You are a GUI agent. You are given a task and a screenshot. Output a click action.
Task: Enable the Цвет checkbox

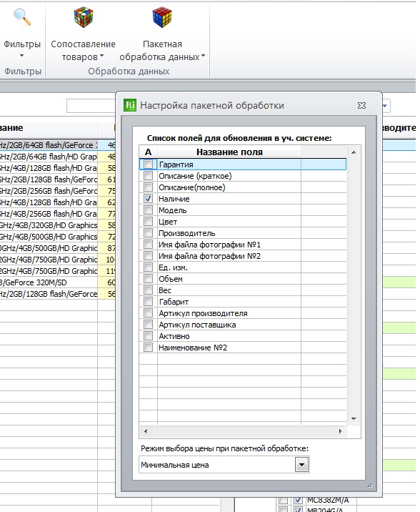pos(148,222)
